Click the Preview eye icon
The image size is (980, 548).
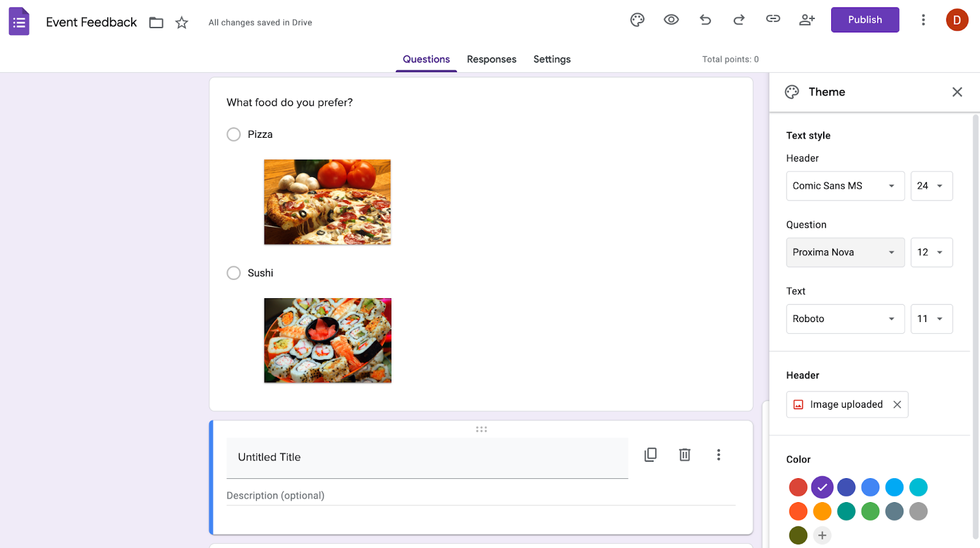pyautogui.click(x=671, y=20)
